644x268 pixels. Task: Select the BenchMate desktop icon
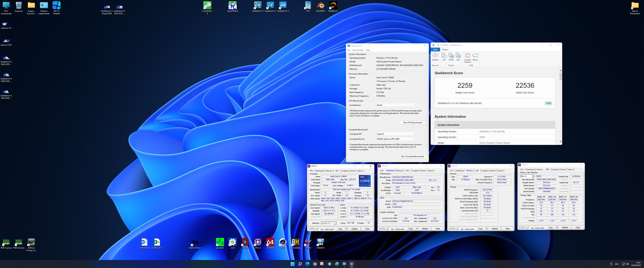pos(296,244)
